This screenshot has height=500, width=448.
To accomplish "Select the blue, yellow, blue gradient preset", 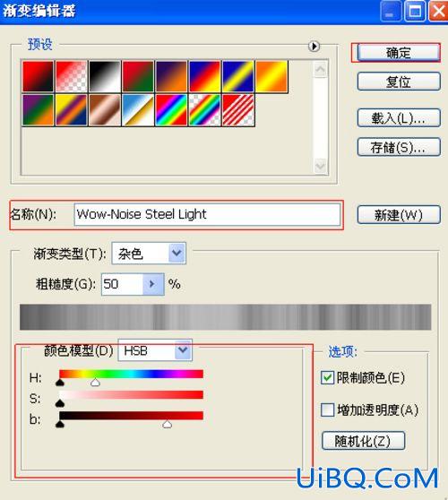I will pyautogui.click(x=238, y=76).
